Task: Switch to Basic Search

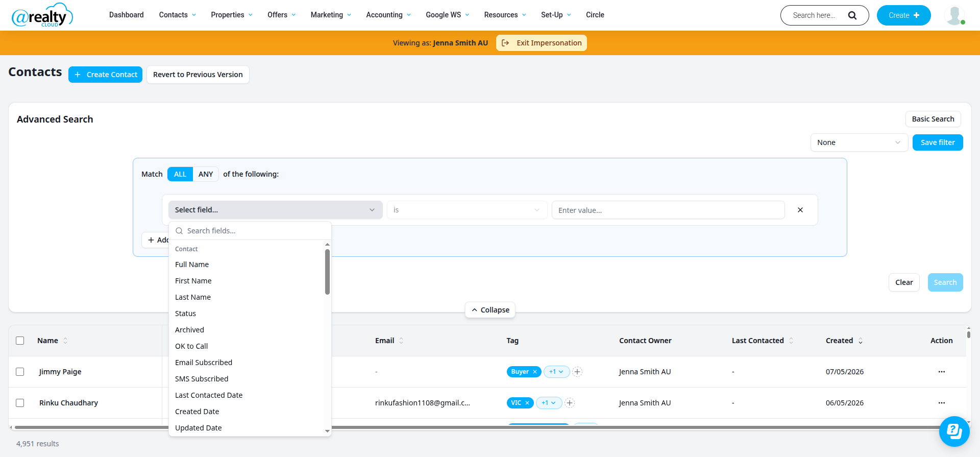Action: coord(933,119)
